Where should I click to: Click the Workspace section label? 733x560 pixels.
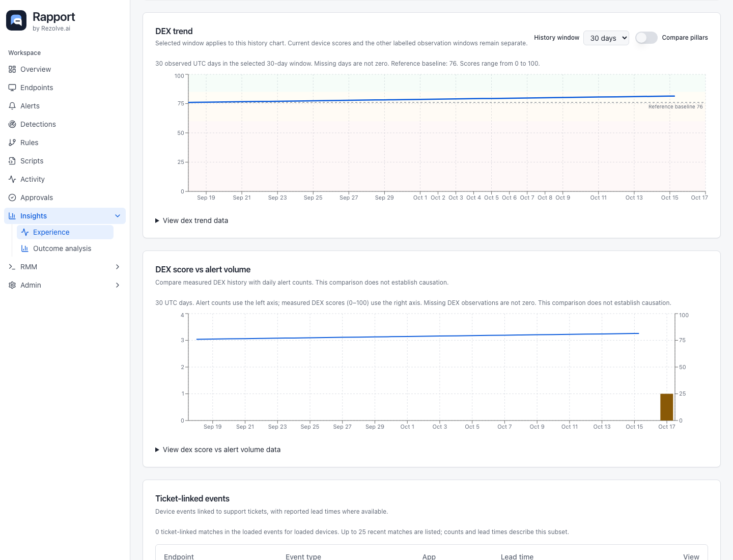point(24,53)
